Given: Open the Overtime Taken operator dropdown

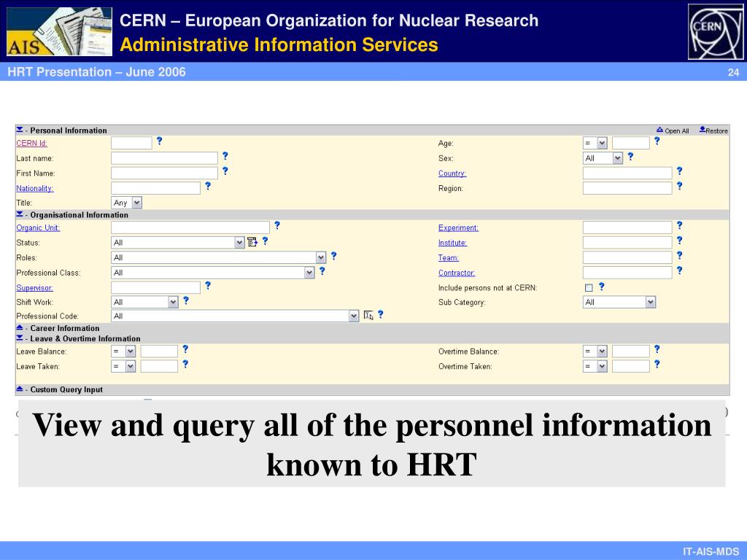Looking at the screenshot, I should tap(595, 366).
